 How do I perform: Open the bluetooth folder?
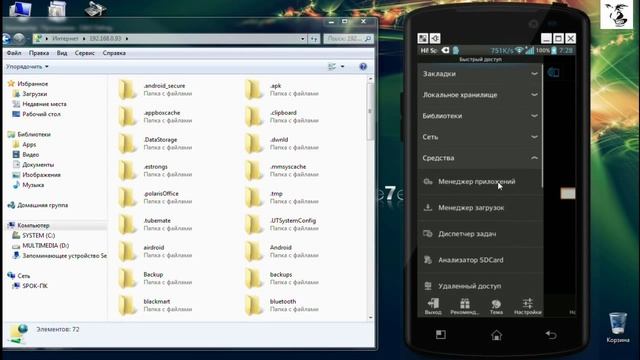coord(282,305)
